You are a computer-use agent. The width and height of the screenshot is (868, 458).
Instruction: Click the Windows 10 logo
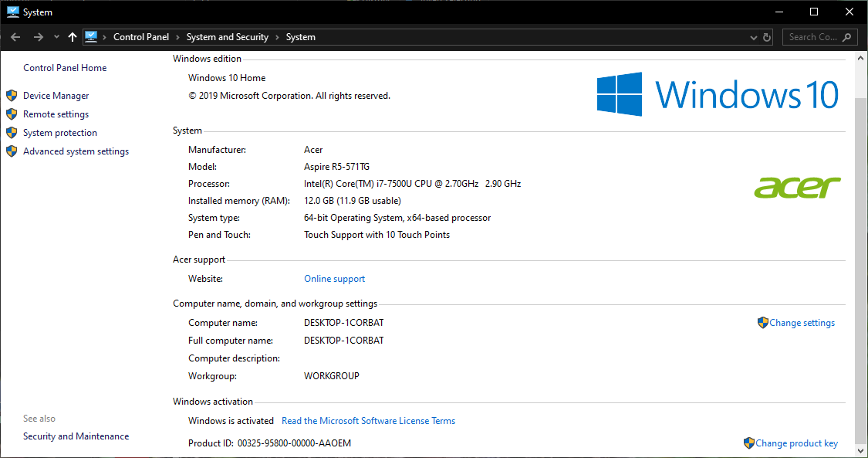click(718, 94)
